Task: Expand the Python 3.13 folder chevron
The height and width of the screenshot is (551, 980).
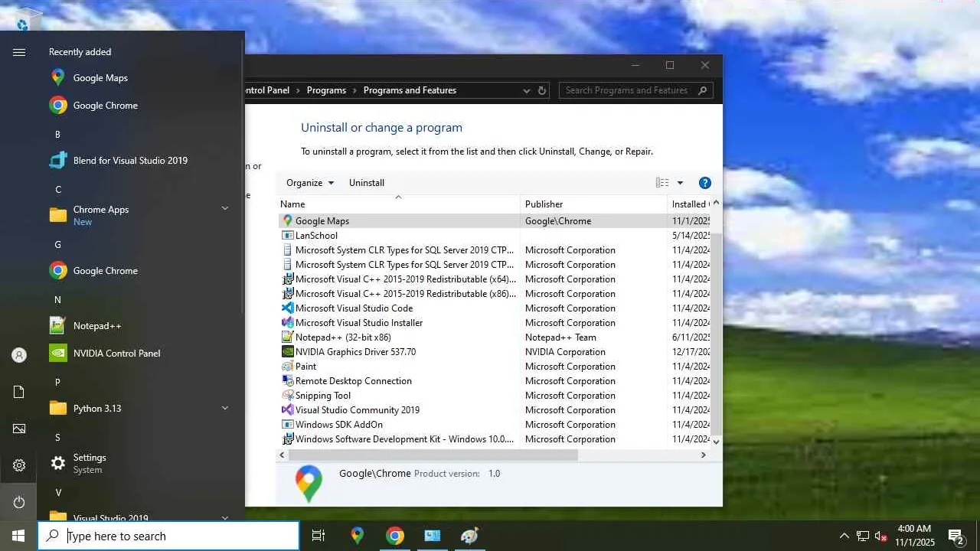Action: click(x=225, y=408)
